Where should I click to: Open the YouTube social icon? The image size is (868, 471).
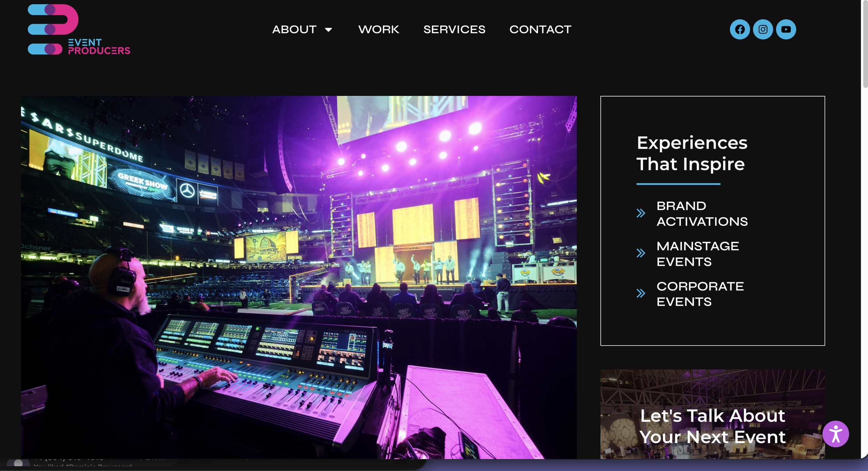tap(786, 30)
